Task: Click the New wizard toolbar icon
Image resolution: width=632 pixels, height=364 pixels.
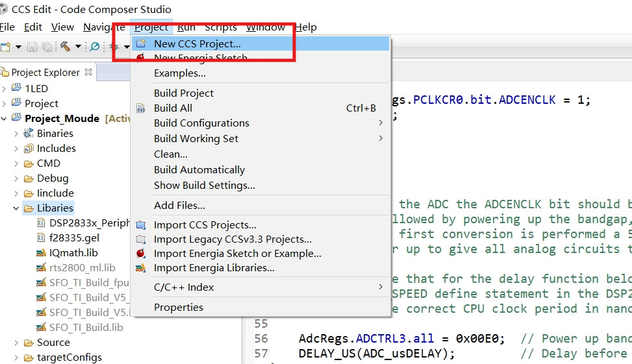Action: (x=5, y=47)
